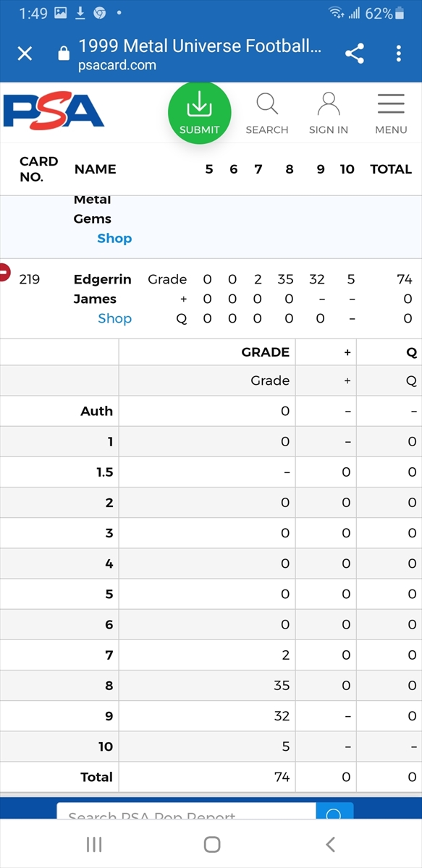
Task: Click Shop link under Edgerrin James
Action: tap(115, 318)
